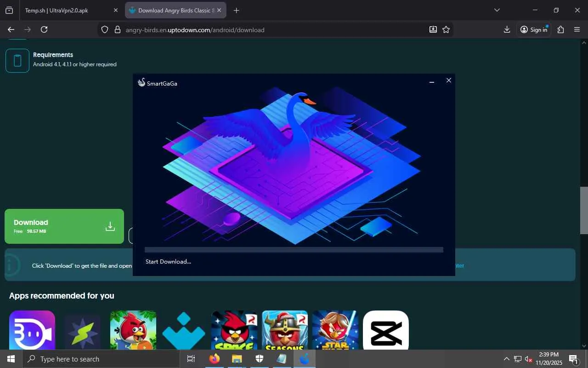Click the "Start Download..." status text
The height and width of the screenshot is (368, 588).
(168, 262)
